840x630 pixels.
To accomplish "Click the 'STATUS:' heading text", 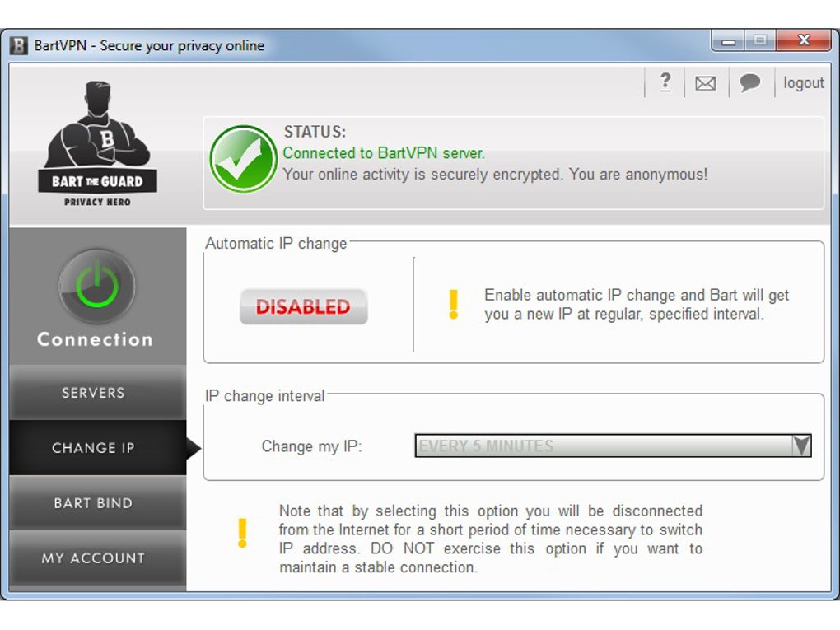I will 315,132.
